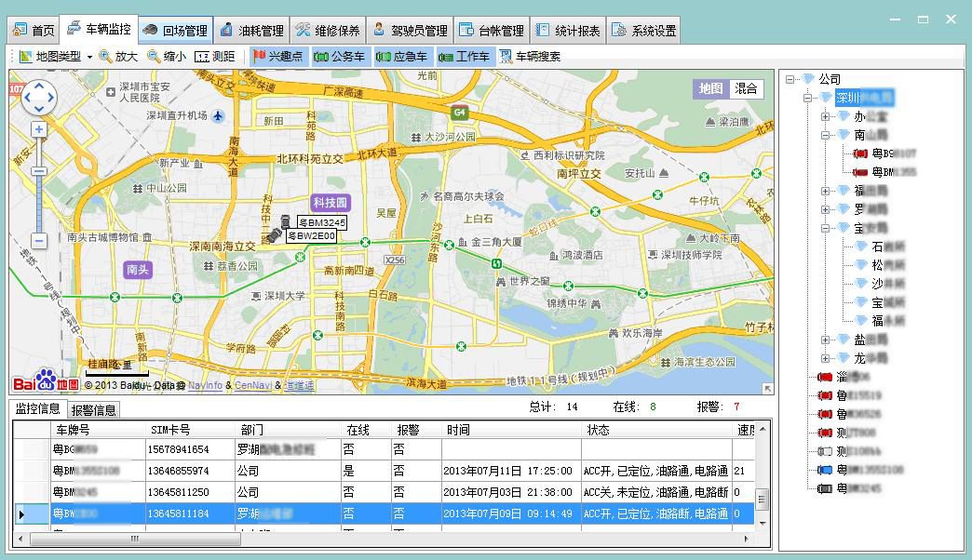
Task: Toggle the 应急车 emergency vehicle filter
Action: 401,57
